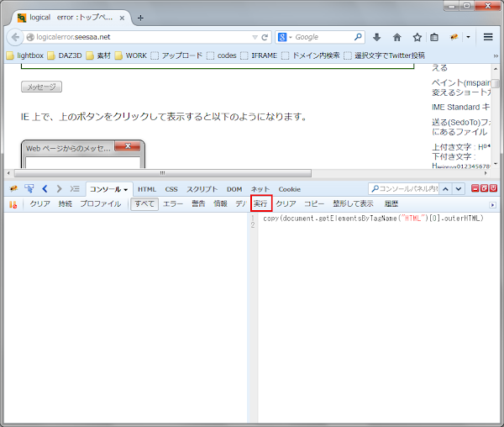Switch to the DOM panel tab
This screenshot has height=427, width=504.
point(234,189)
